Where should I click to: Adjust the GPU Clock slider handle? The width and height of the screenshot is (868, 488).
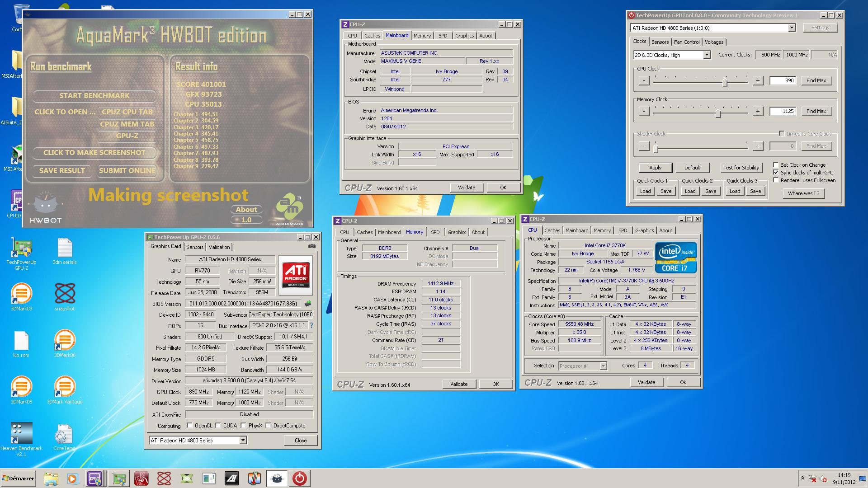click(725, 82)
